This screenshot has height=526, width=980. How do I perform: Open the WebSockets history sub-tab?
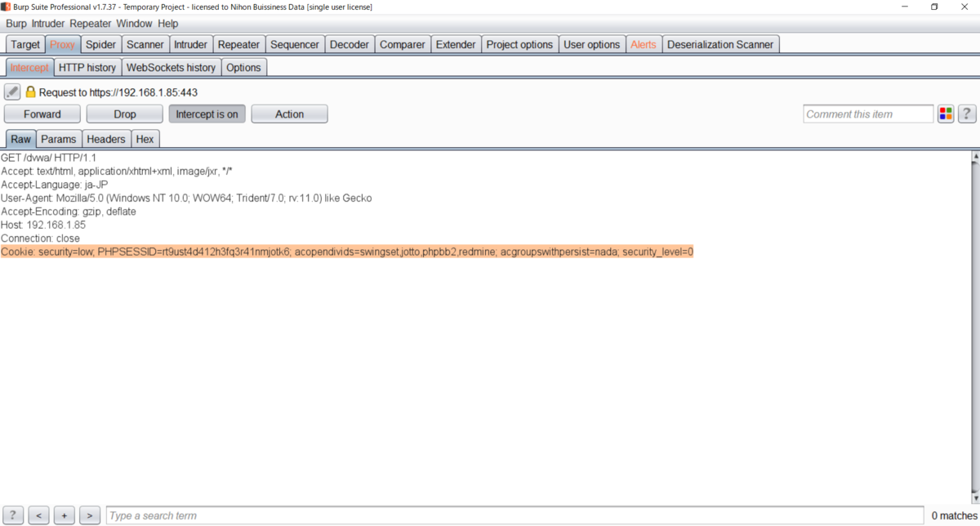point(171,67)
